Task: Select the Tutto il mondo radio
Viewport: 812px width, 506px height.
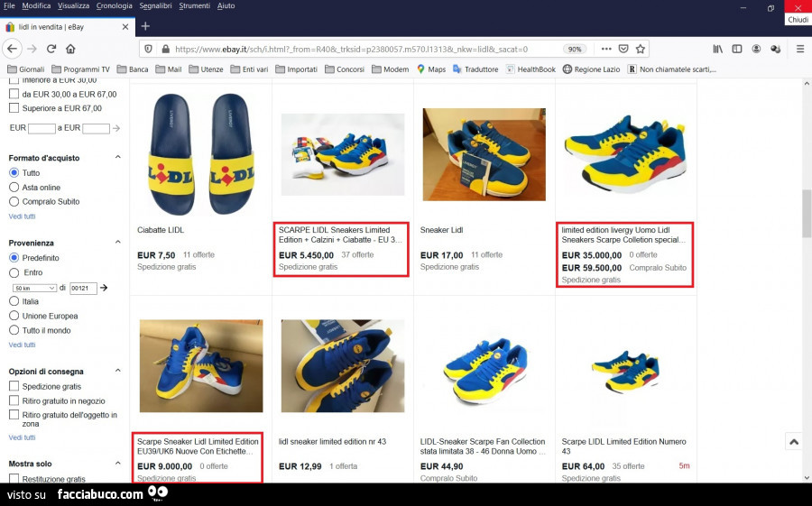Action: pos(14,330)
